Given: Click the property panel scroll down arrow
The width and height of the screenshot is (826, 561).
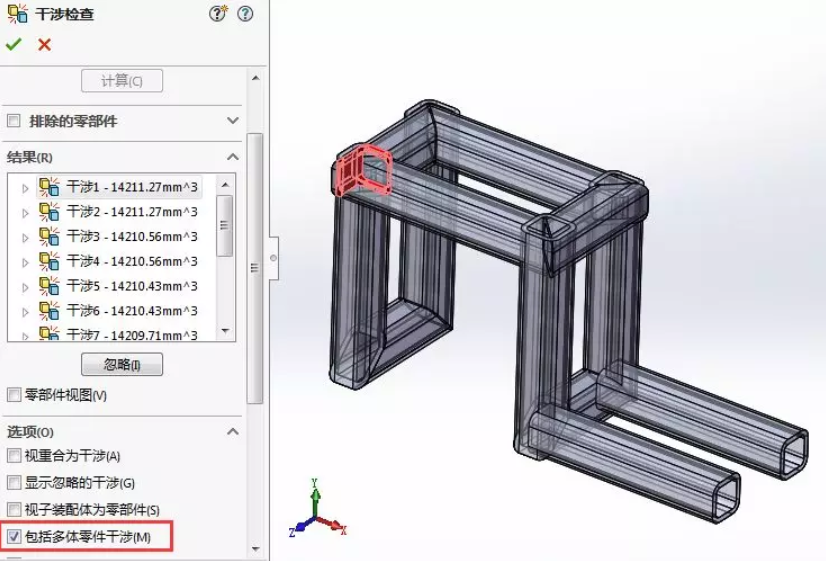Looking at the screenshot, I should (256, 549).
